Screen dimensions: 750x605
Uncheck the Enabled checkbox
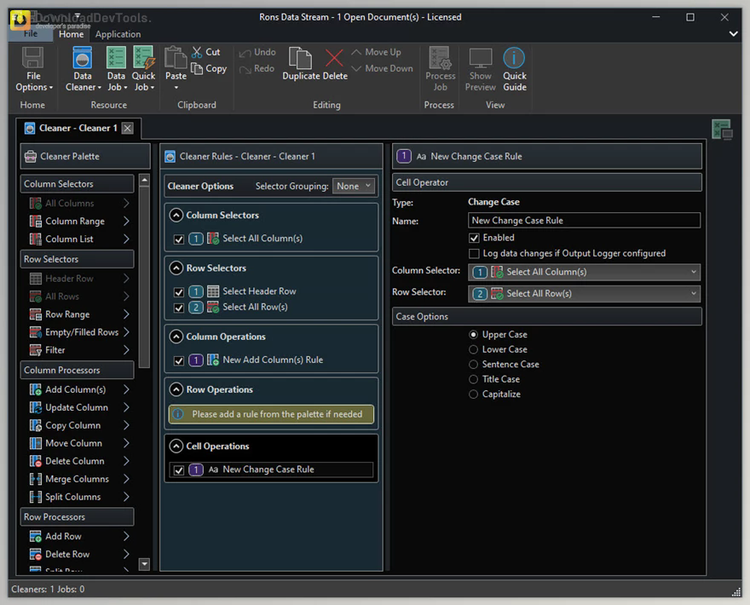[x=474, y=238]
